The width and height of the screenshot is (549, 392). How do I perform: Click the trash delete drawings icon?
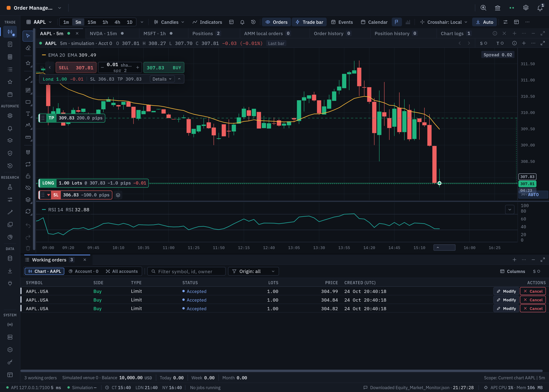tap(28, 248)
